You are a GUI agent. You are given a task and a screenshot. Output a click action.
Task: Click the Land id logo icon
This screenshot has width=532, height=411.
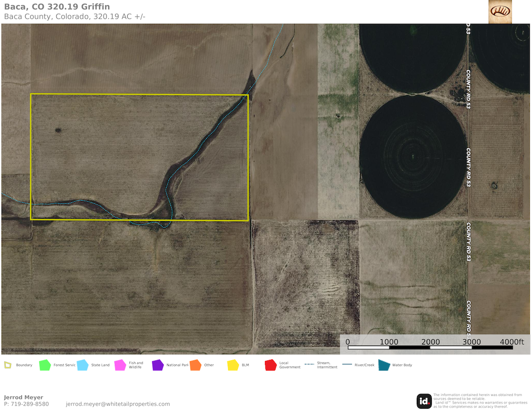pyautogui.click(x=424, y=401)
